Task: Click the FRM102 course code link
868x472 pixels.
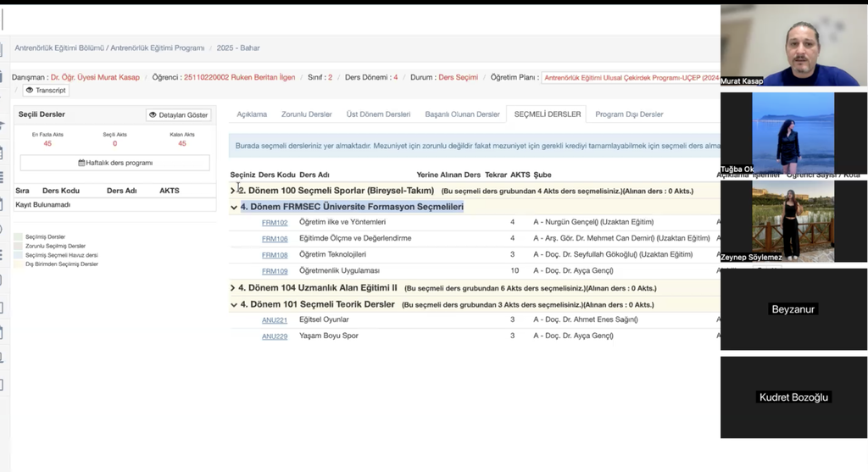Action: [x=275, y=223]
